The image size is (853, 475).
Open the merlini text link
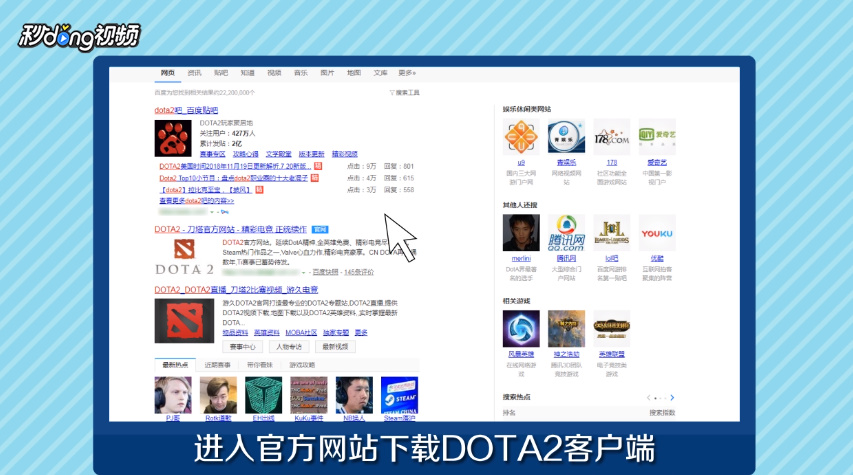point(521,258)
